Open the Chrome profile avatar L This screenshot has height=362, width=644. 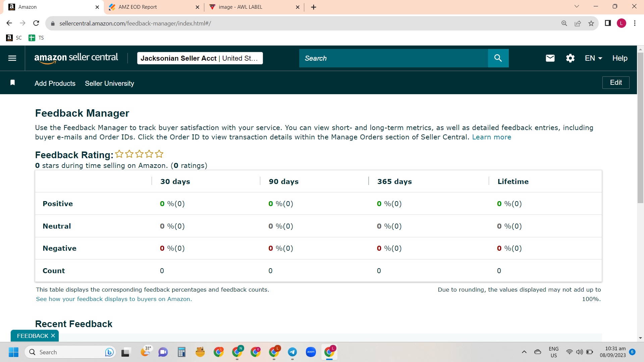(621, 23)
